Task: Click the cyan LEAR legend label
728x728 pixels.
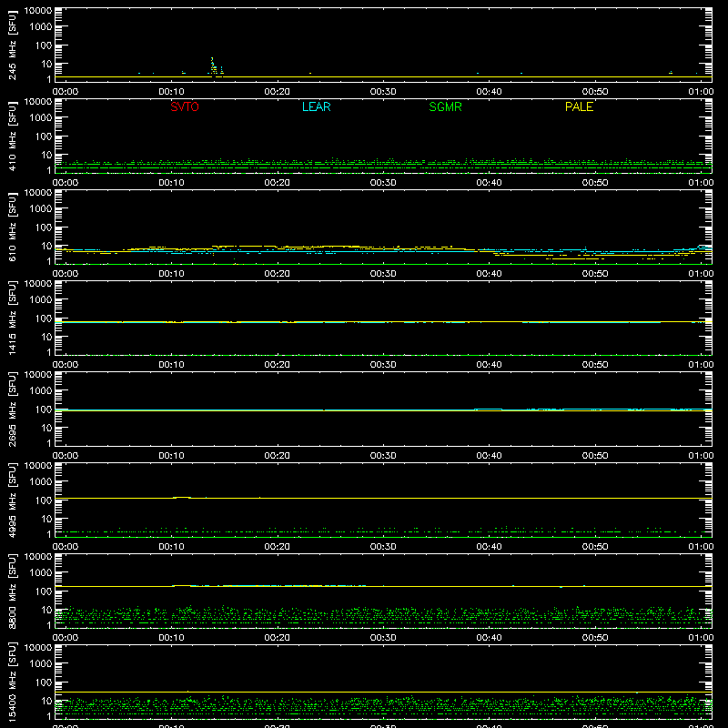Action: pyautogui.click(x=316, y=106)
